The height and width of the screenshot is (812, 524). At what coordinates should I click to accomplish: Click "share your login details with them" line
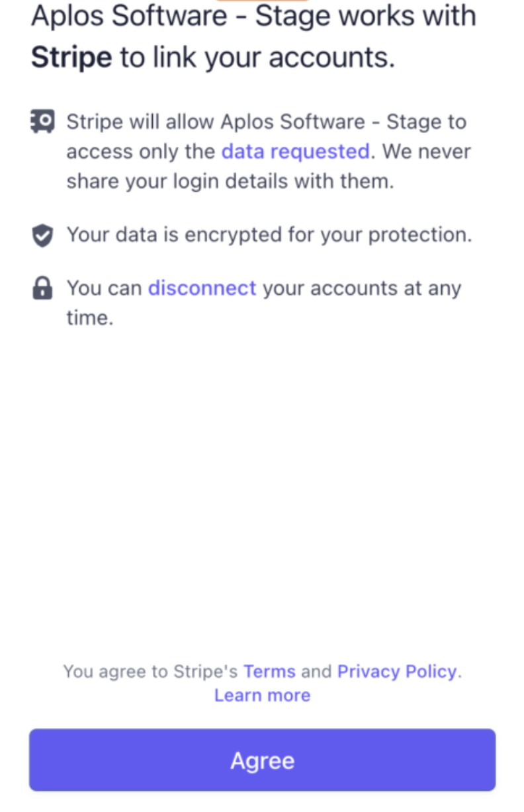point(230,181)
